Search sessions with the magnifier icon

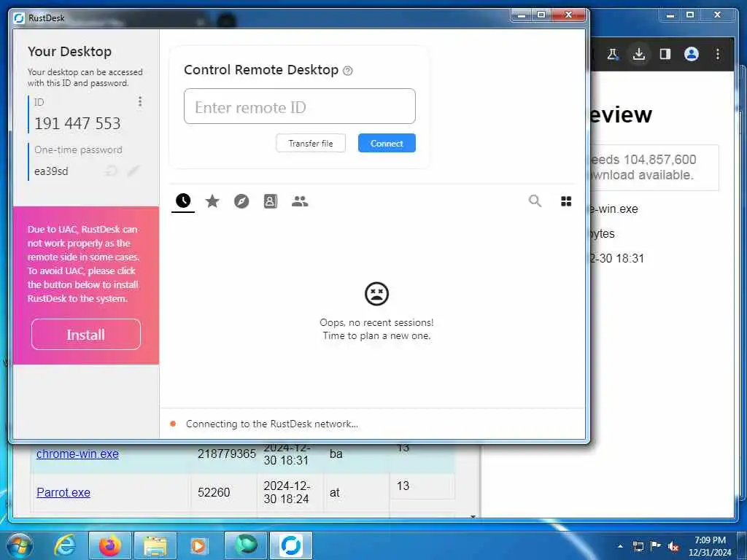pyautogui.click(x=535, y=201)
